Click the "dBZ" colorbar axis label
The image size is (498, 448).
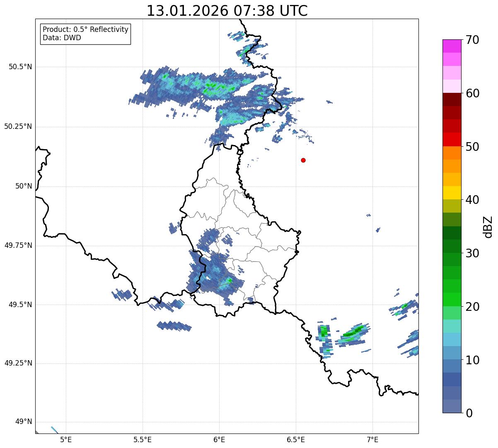(488, 226)
